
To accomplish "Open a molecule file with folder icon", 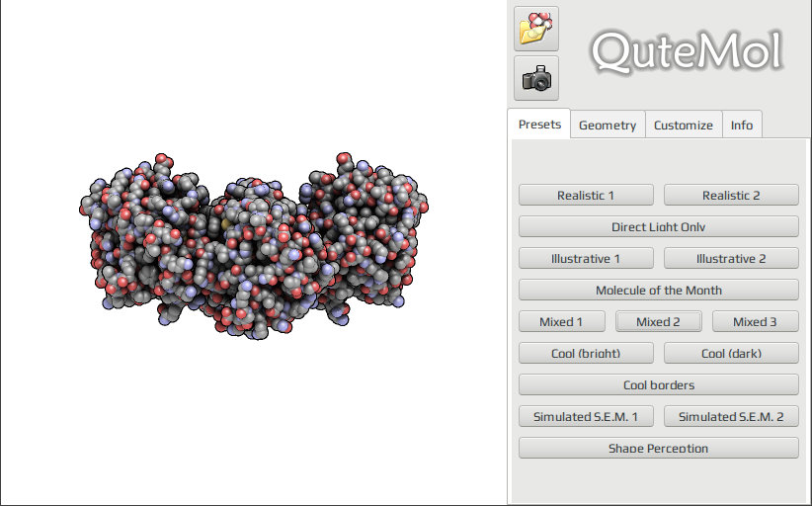I will pyautogui.click(x=536, y=29).
